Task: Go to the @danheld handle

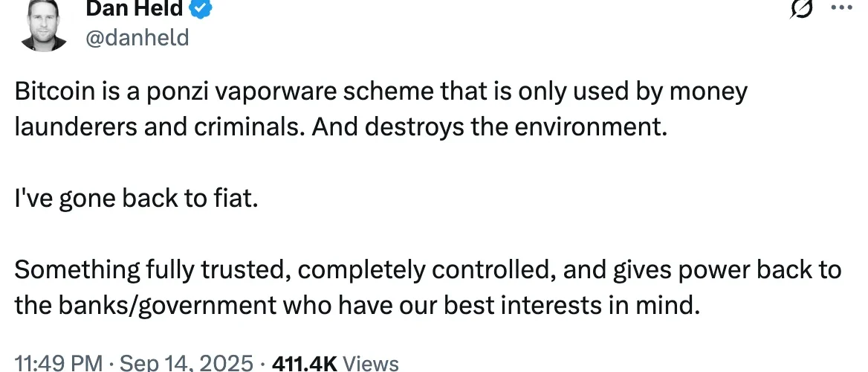Action: [x=137, y=36]
